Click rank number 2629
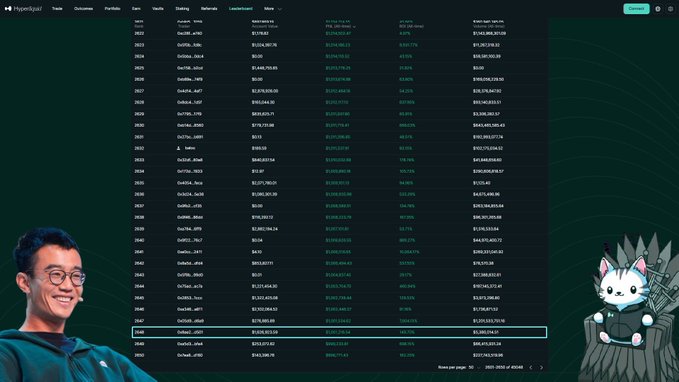 pos(139,114)
